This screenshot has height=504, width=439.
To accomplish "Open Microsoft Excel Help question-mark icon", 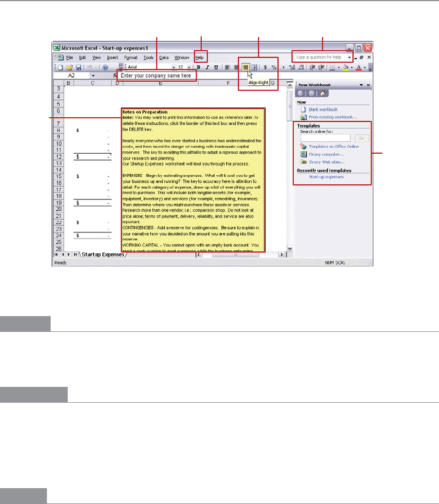I will [105, 68].
